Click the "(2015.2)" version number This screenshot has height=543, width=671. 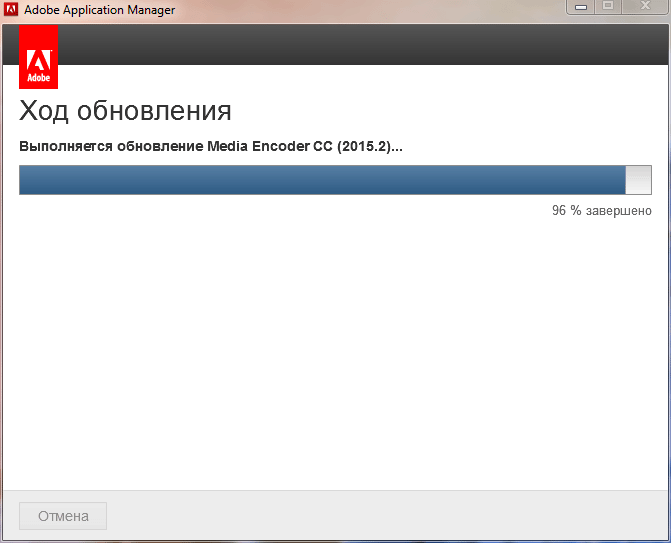[363, 146]
